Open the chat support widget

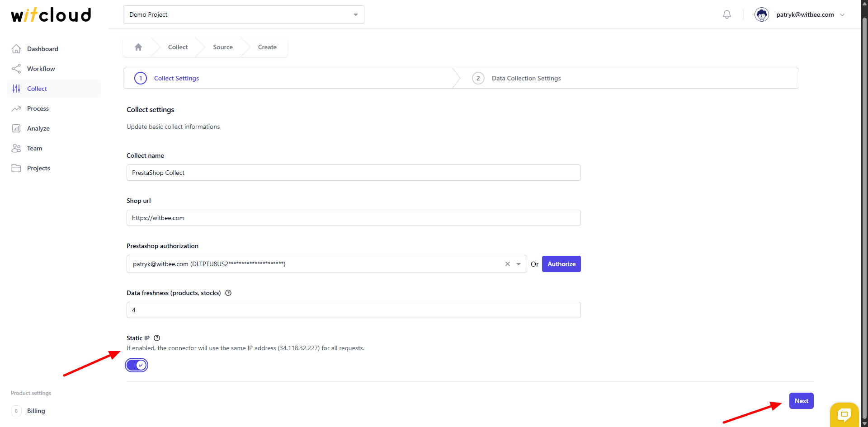[844, 414]
